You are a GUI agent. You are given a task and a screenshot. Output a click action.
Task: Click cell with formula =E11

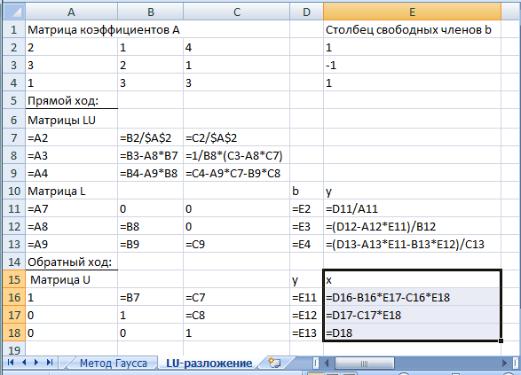pos(306,297)
